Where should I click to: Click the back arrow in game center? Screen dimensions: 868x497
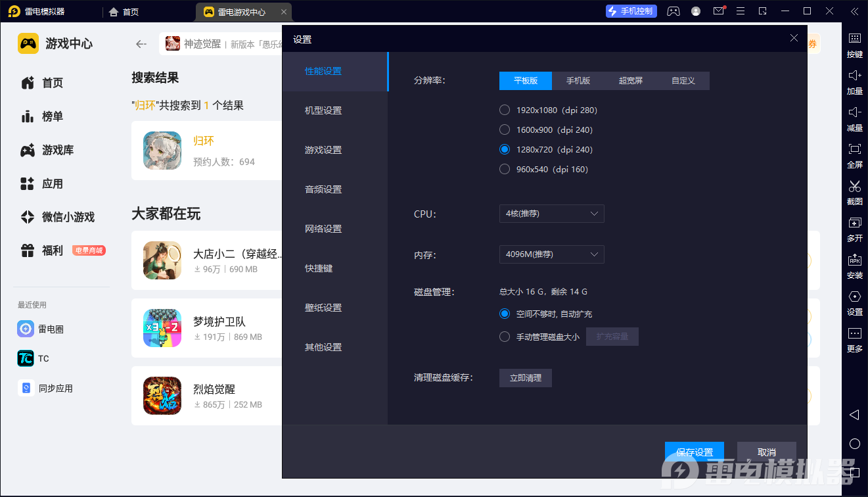click(x=141, y=44)
